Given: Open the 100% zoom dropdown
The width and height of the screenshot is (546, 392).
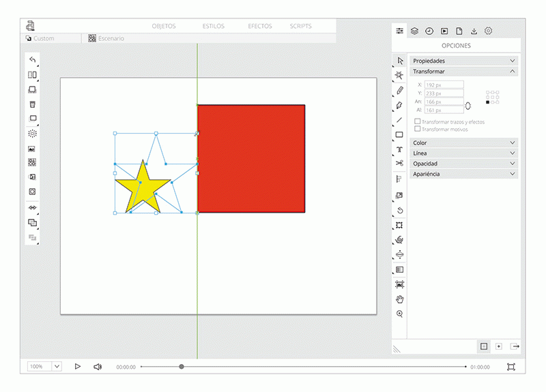Looking at the screenshot, I should pyautogui.click(x=57, y=366).
